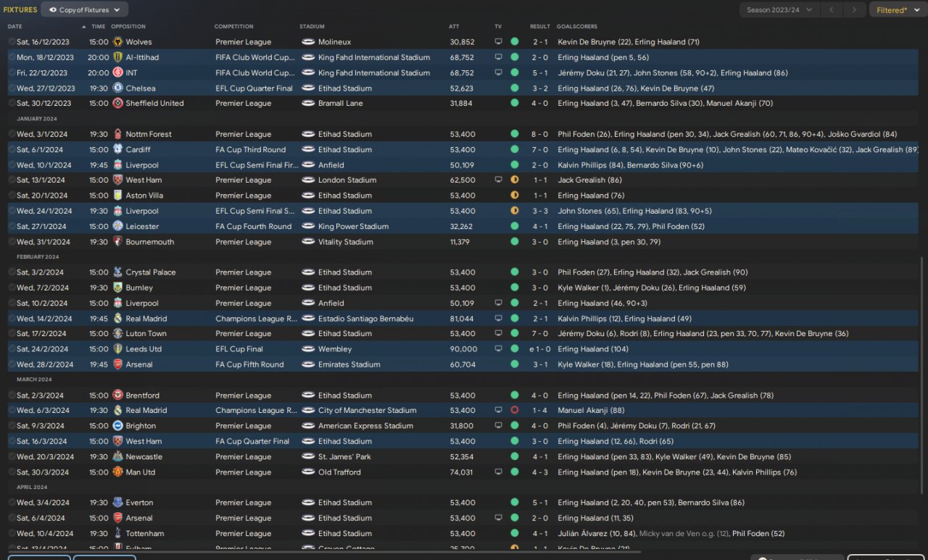Select the Brentford club crest
This screenshot has height=560, width=928.
tap(117, 396)
